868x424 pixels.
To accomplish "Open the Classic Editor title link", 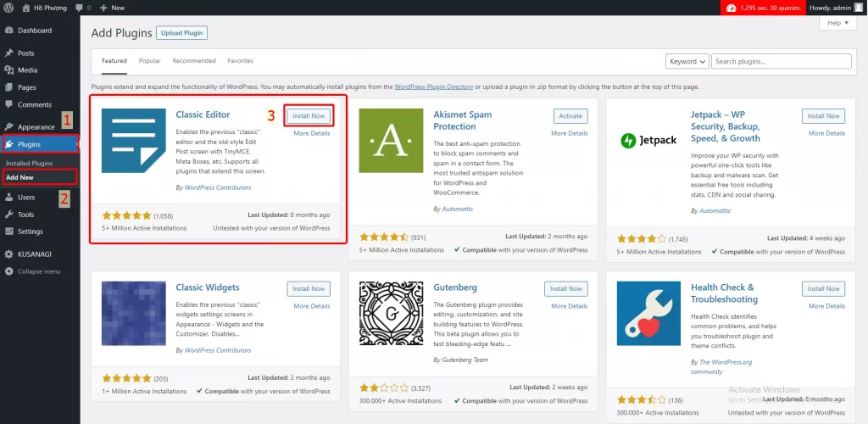I will tap(203, 114).
